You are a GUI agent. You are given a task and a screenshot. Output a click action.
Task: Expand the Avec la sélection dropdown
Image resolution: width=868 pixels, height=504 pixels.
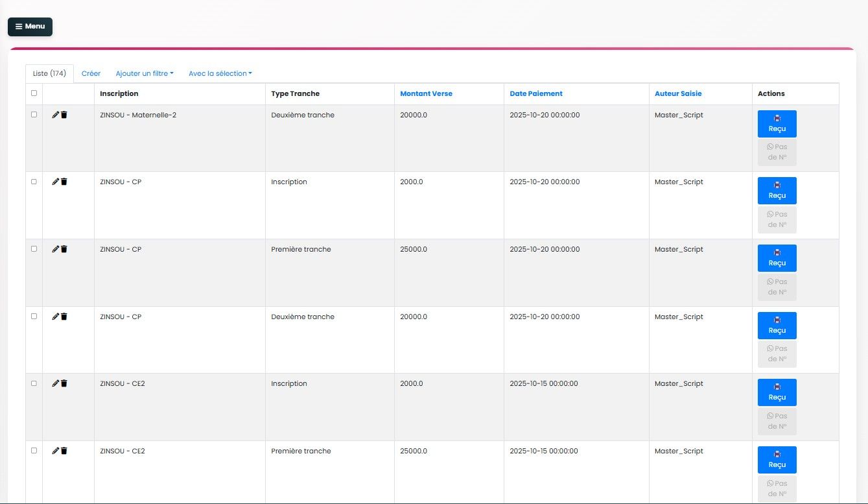coord(220,74)
